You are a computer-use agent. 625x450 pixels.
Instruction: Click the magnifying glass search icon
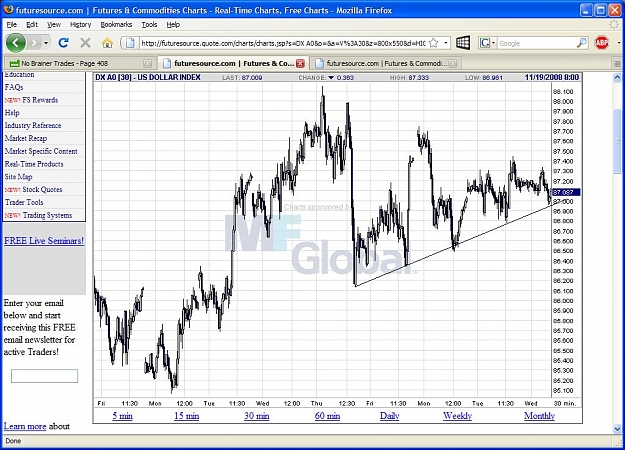point(582,43)
